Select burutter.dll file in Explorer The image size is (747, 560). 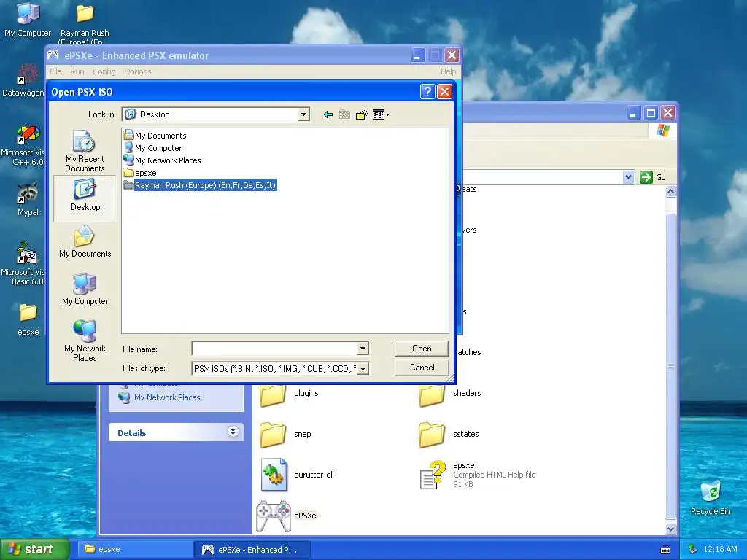pyautogui.click(x=298, y=475)
